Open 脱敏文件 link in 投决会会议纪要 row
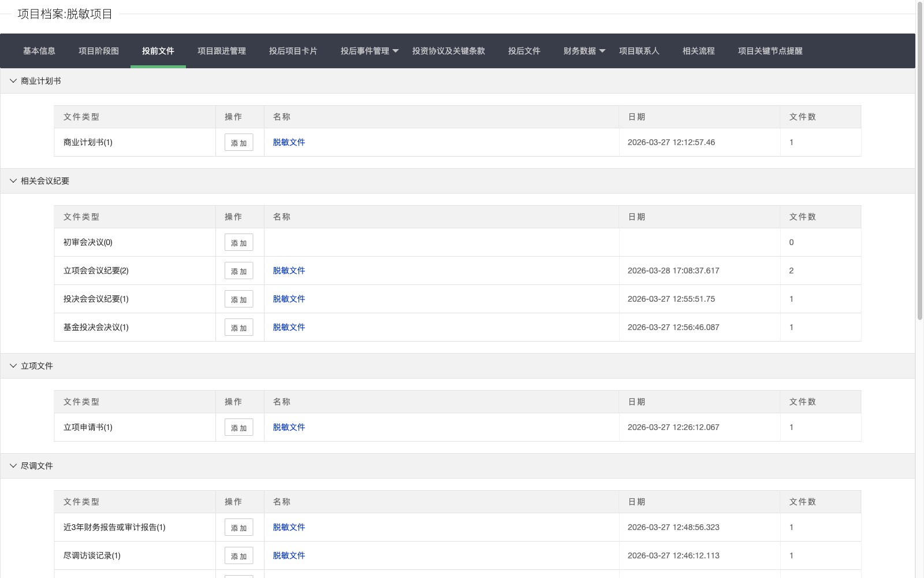Viewport: 924px width, 578px height. [x=289, y=299]
